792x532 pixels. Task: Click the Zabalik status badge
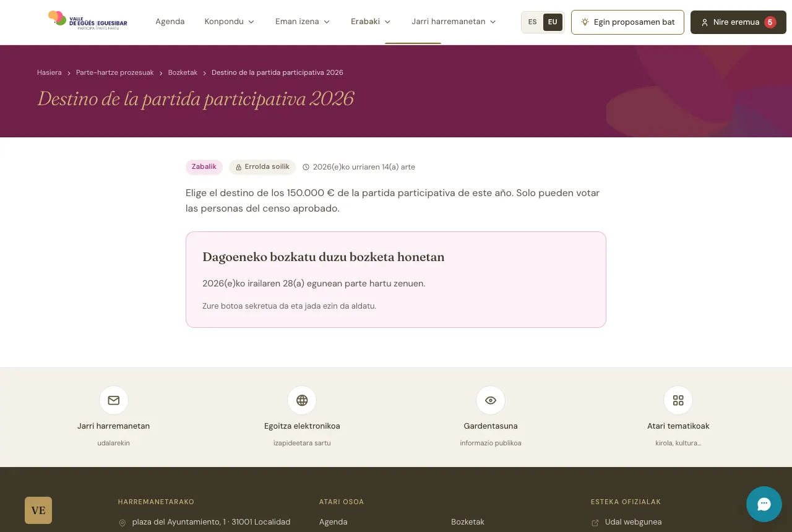204,167
